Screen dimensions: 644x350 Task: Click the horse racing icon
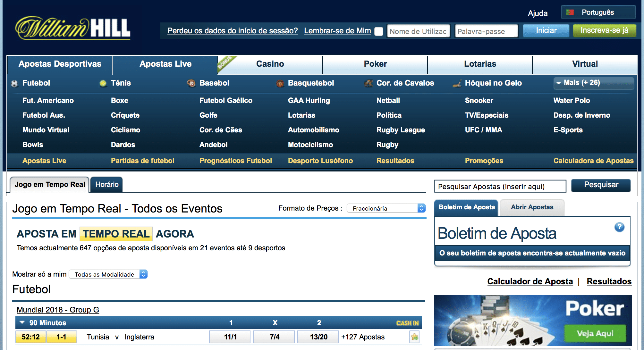tap(369, 83)
